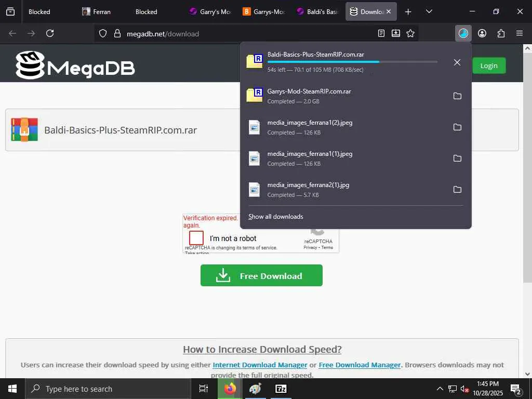Viewport: 532px width, 399px height.
Task: Click the Login button
Action: point(488,66)
